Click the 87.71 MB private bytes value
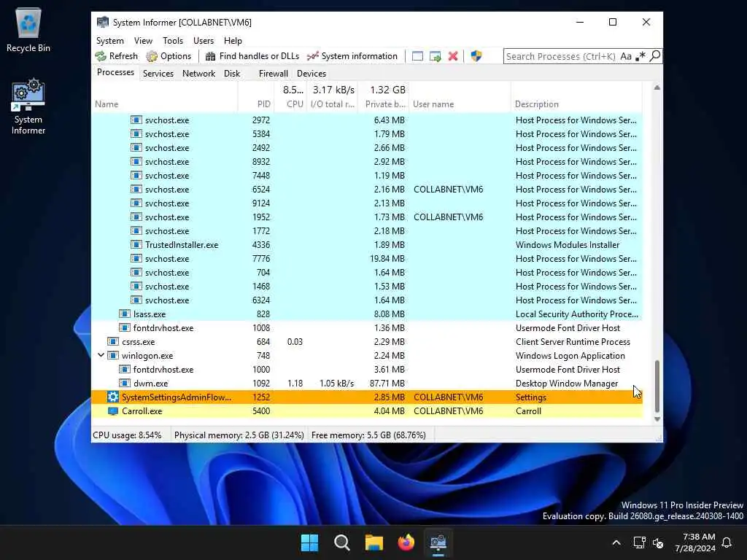Screen dimensions: 747x560 point(387,384)
